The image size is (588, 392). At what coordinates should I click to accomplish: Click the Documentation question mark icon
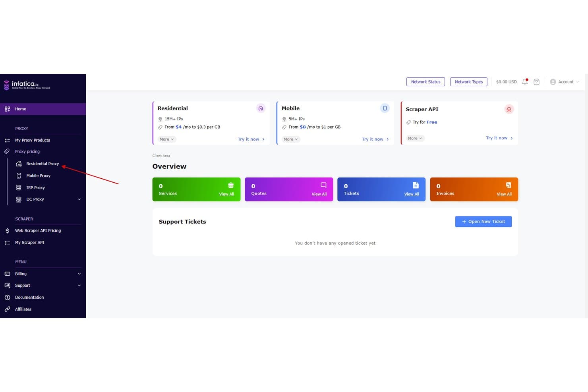[x=7, y=297]
